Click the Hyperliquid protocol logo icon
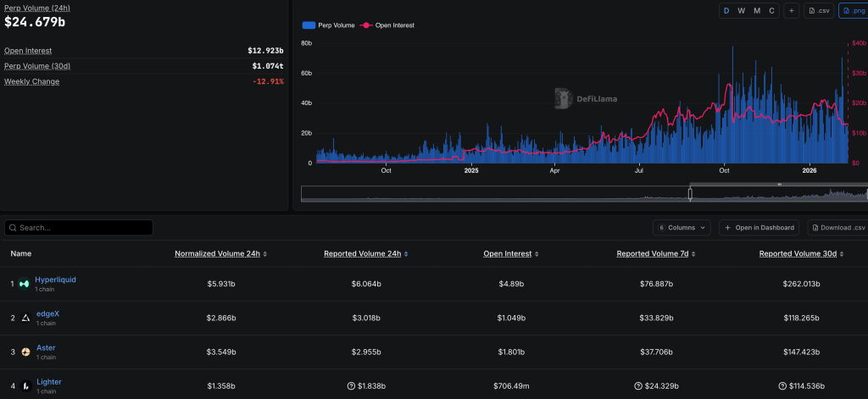The image size is (868, 399). click(x=24, y=284)
